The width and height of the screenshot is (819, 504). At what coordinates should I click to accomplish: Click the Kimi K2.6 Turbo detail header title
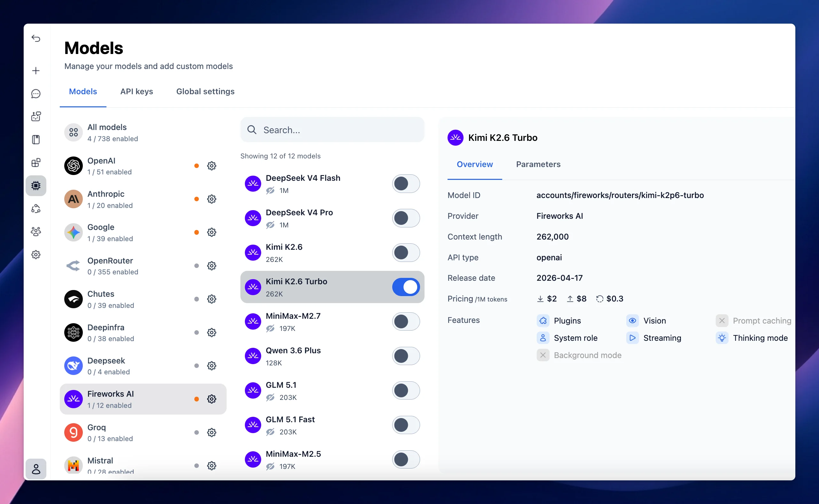pyautogui.click(x=503, y=138)
